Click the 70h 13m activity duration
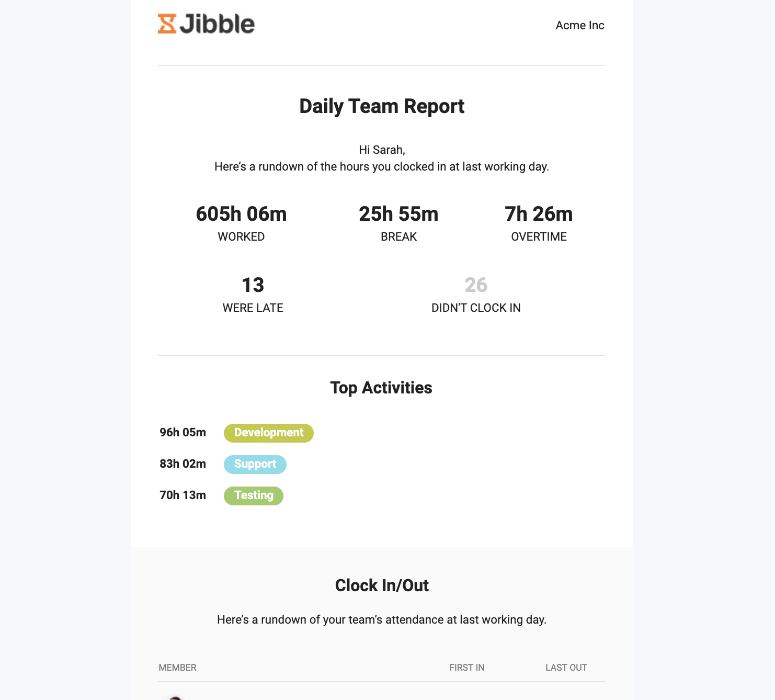 [183, 495]
